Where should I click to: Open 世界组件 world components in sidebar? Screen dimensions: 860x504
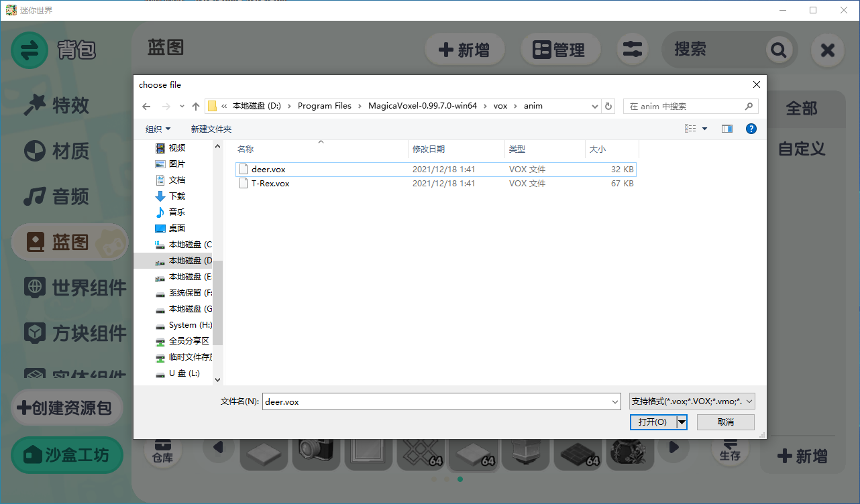(75, 288)
